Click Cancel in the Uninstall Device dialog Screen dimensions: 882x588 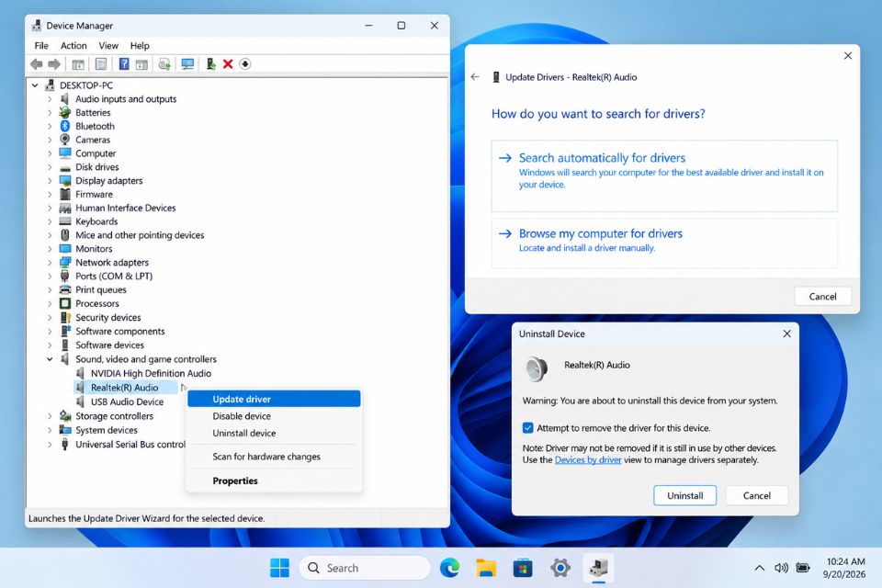(x=756, y=496)
